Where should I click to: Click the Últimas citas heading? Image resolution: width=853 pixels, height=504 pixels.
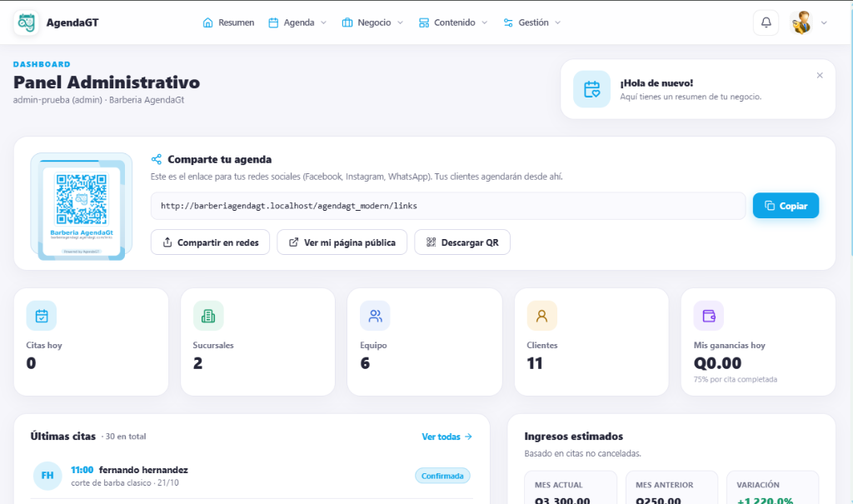tap(63, 437)
